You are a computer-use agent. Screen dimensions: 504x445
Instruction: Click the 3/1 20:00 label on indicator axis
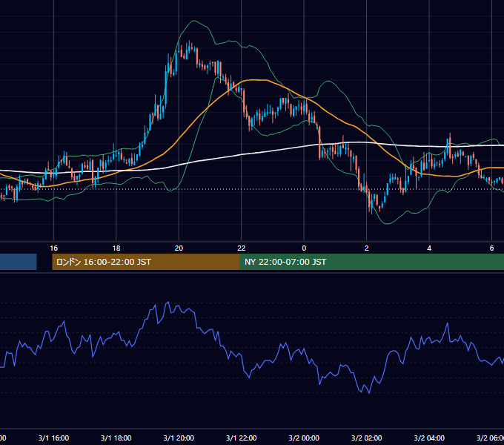tap(179, 438)
